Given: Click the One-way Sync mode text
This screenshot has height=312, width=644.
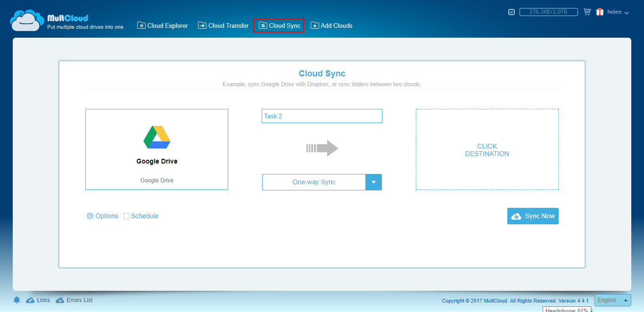Looking at the screenshot, I should 314,182.
